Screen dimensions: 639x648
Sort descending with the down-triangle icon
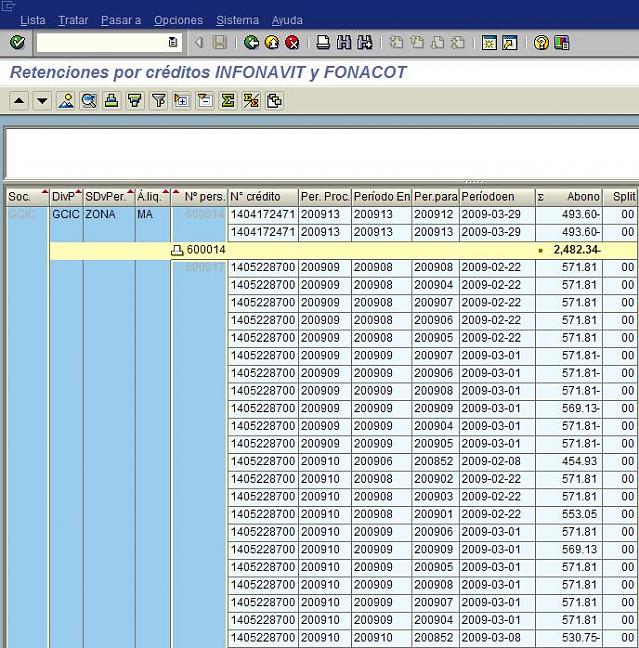[42, 100]
